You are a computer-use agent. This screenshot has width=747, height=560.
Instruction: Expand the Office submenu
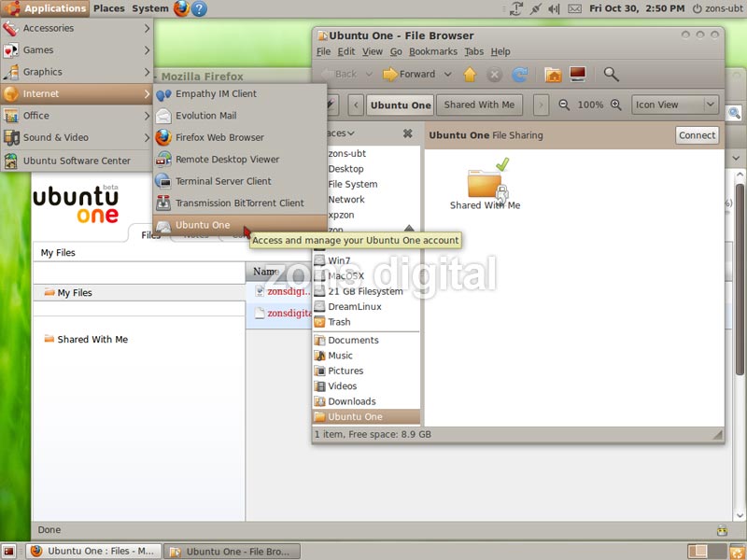(77, 116)
